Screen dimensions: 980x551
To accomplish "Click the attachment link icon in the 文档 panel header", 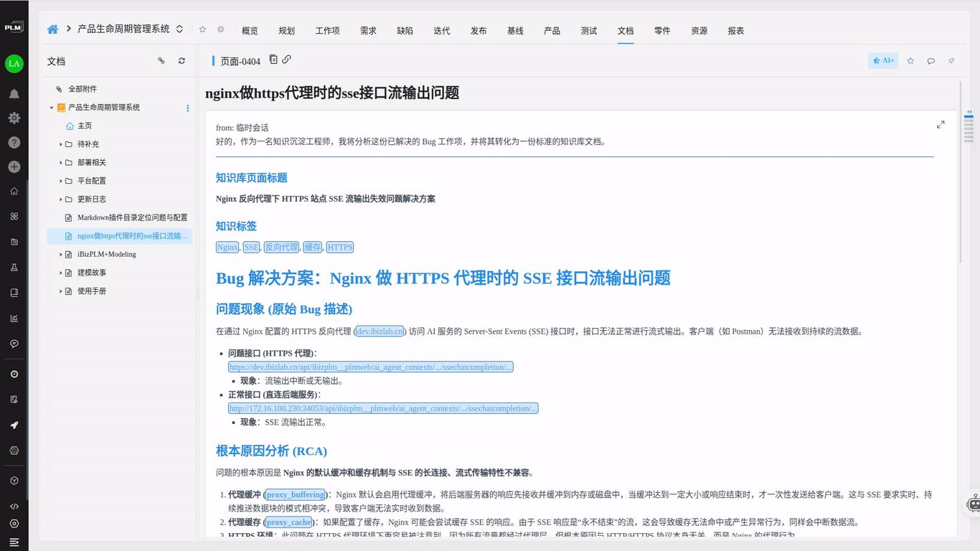I will 161,61.
